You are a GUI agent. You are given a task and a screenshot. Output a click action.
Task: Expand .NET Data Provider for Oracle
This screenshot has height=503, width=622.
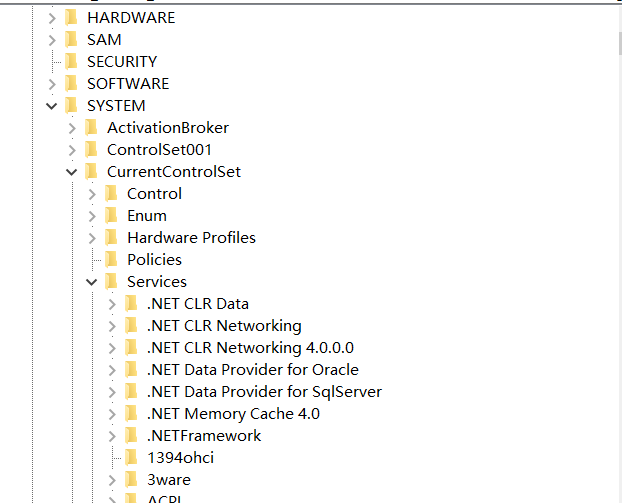pos(112,370)
